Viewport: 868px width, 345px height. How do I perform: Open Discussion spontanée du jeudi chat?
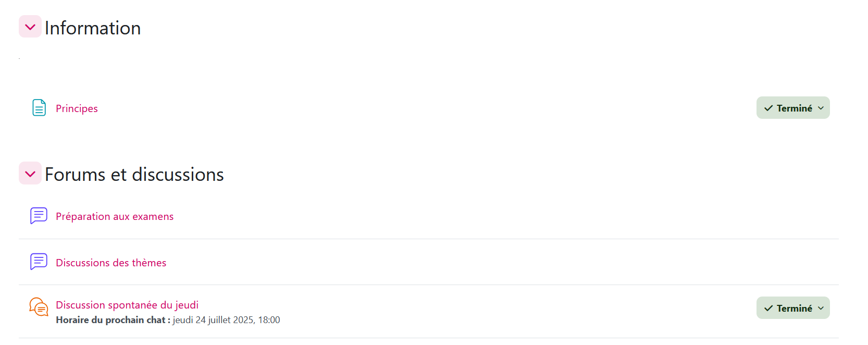click(x=127, y=305)
